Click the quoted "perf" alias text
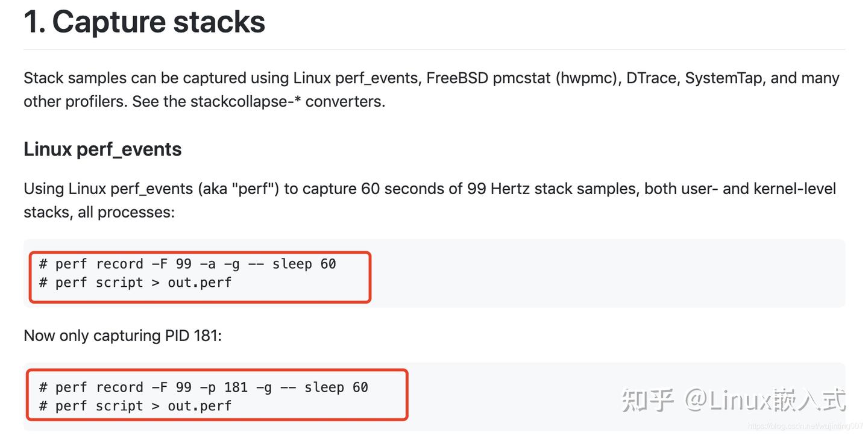This screenshot has width=868, height=435. (x=257, y=189)
